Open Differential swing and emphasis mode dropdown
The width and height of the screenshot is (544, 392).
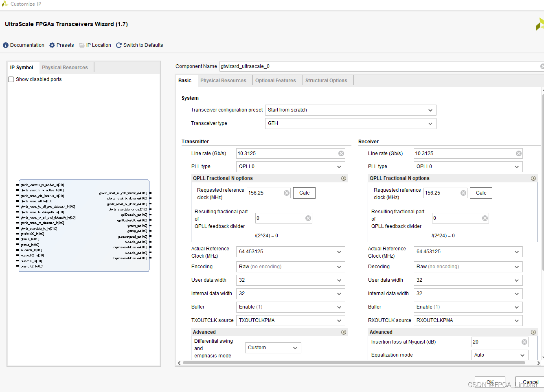pos(273,348)
